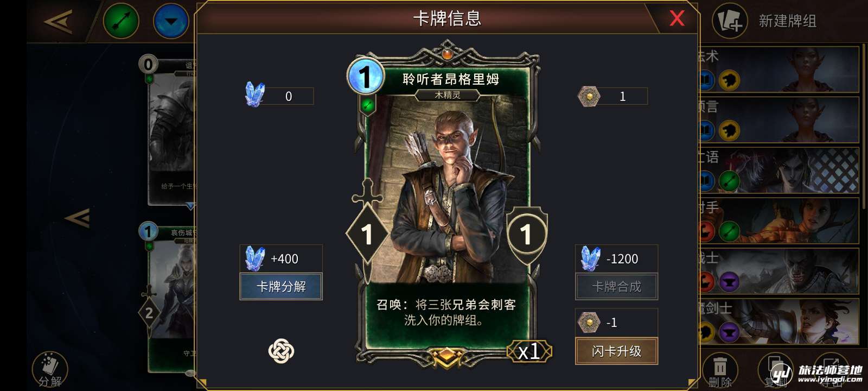
Task: Click the 卡牌分解 button
Action: click(x=281, y=286)
